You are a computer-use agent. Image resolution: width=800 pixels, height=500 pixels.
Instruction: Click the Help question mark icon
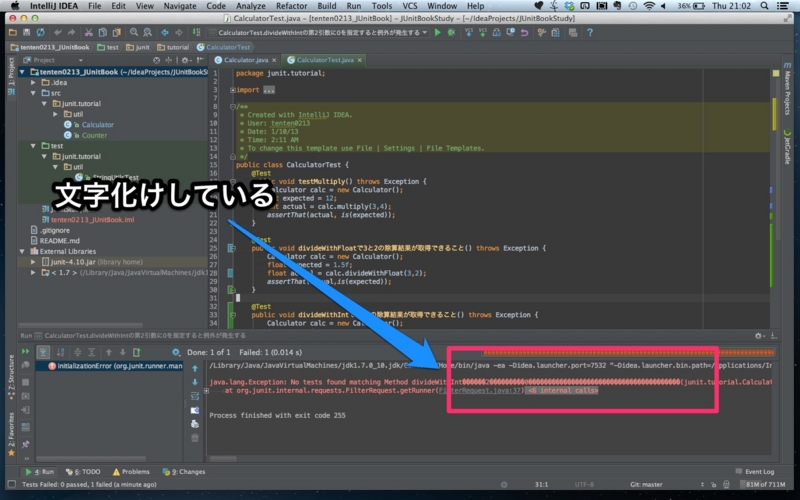590,33
